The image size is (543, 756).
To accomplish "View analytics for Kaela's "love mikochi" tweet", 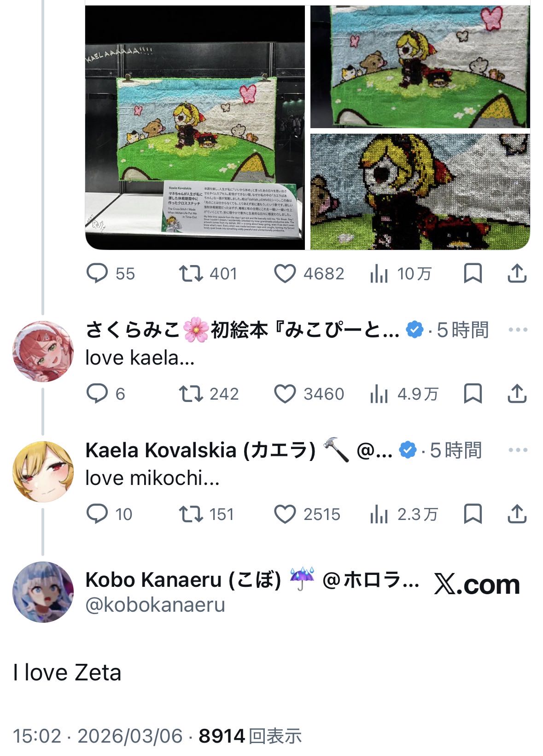I will (379, 514).
